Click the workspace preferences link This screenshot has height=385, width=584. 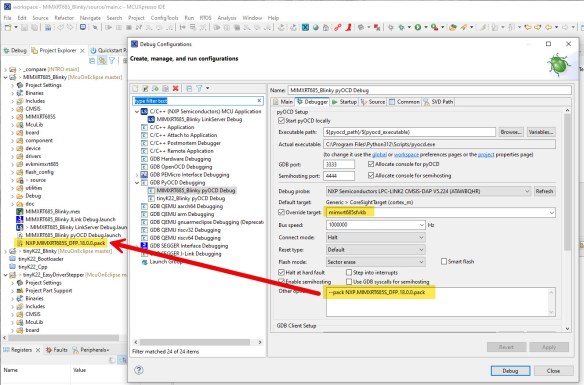coord(406,155)
